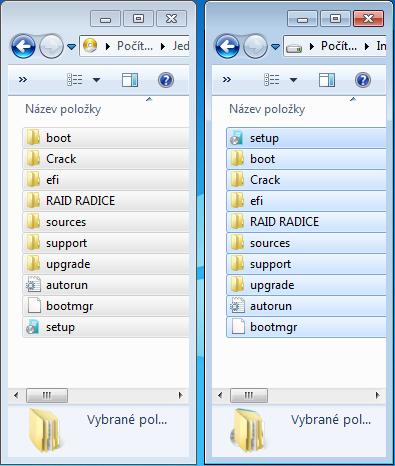Select efi folder in left window
Viewport: 395px width, 466px height.
coord(106,180)
